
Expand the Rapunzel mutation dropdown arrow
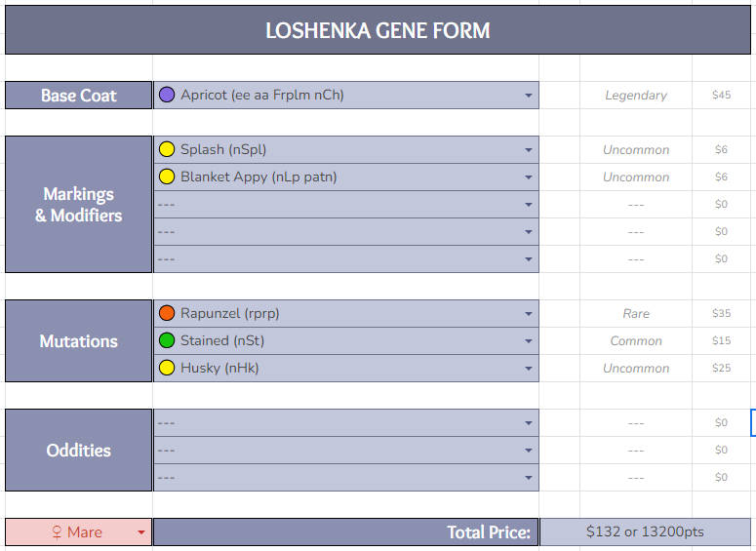click(529, 314)
